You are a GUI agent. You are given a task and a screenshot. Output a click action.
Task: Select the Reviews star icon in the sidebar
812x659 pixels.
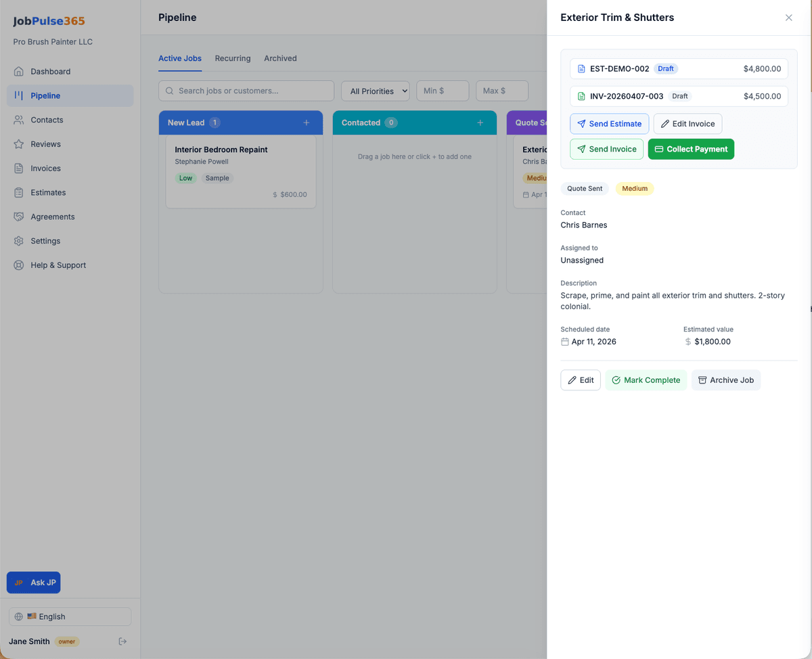[x=19, y=144]
